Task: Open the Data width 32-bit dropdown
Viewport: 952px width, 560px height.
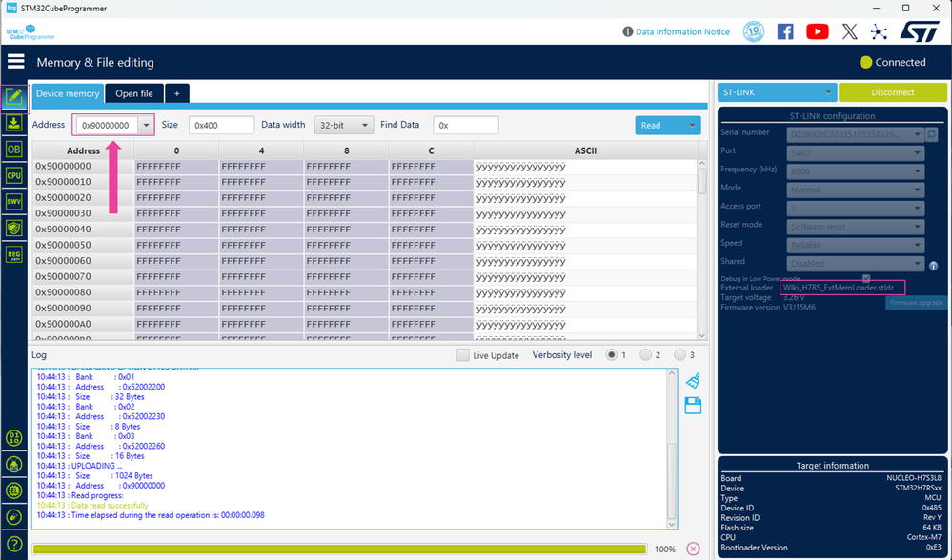Action: [x=343, y=125]
